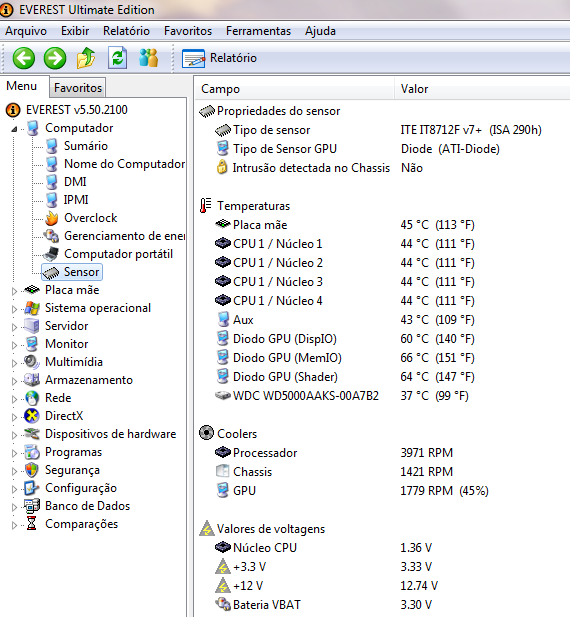The width and height of the screenshot is (570, 617).
Task: Expand the Servidor tree node
Action: pos(14,327)
